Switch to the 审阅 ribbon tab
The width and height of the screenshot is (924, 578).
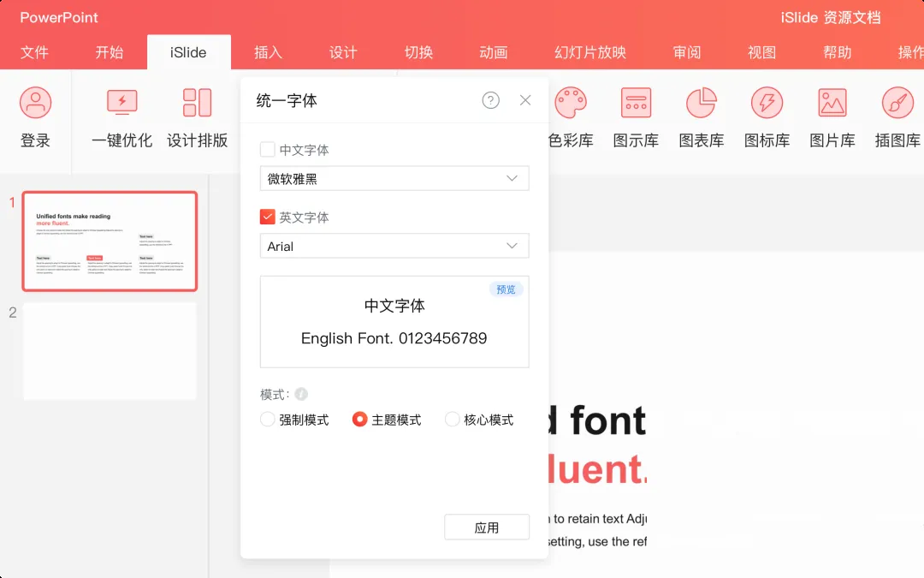point(687,52)
